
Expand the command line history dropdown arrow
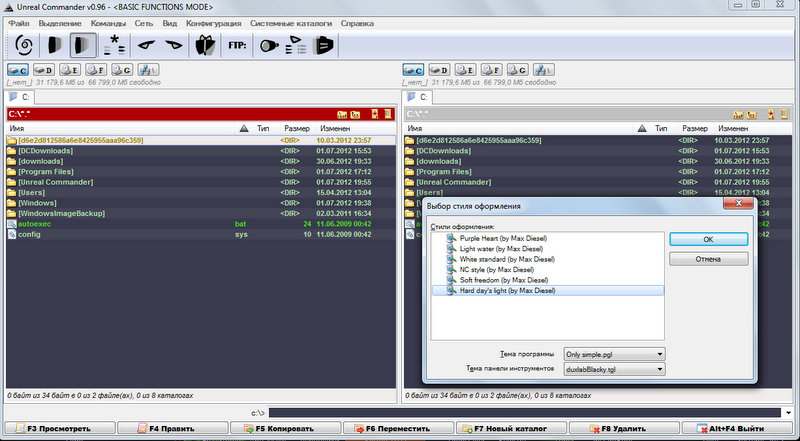[x=789, y=412]
